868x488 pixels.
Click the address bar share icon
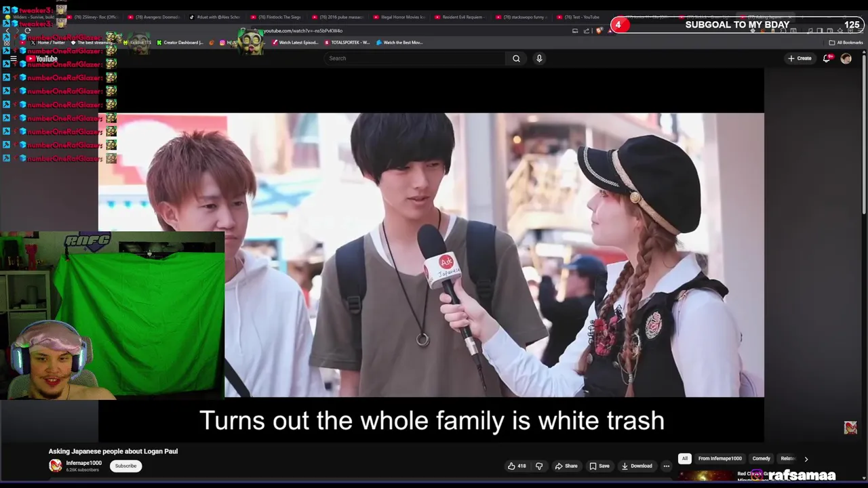click(587, 30)
